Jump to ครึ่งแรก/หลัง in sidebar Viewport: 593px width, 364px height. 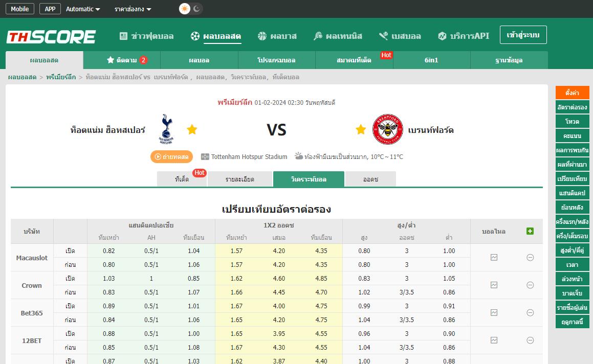click(572, 222)
